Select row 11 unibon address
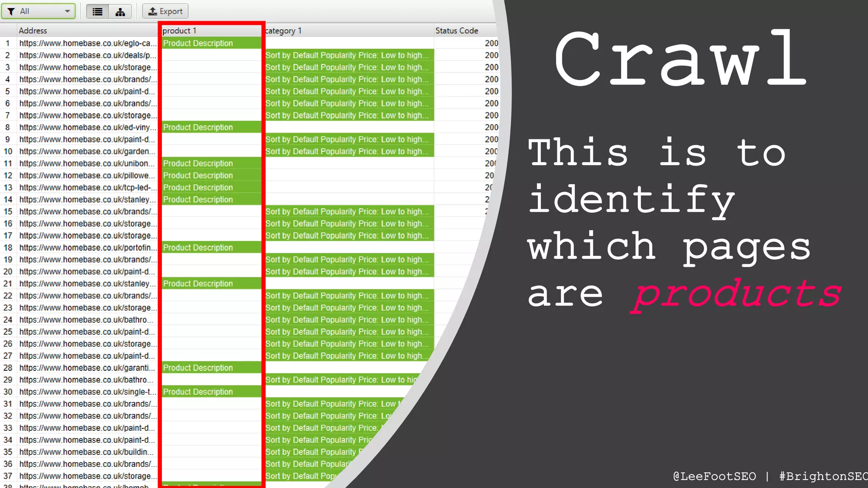 (x=88, y=163)
